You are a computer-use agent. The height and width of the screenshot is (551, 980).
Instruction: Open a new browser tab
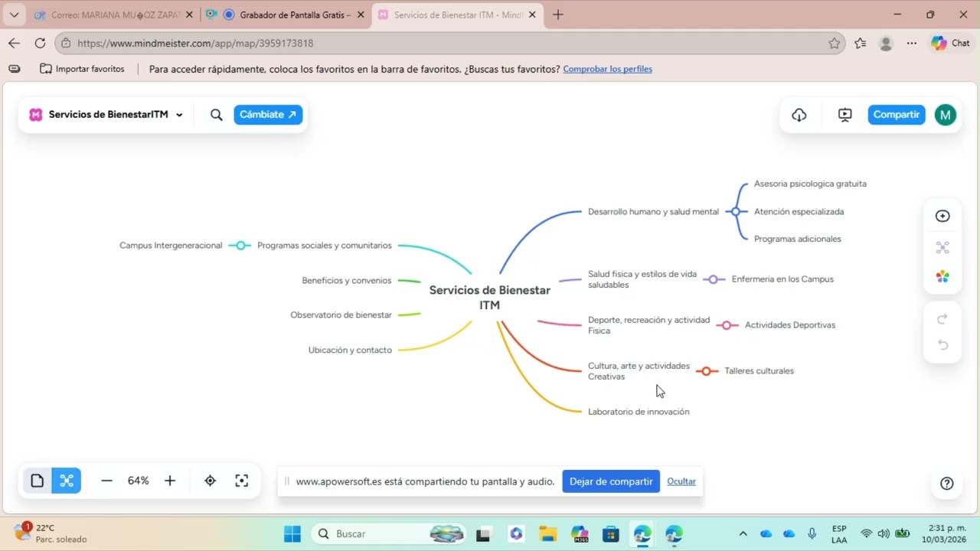[558, 15]
